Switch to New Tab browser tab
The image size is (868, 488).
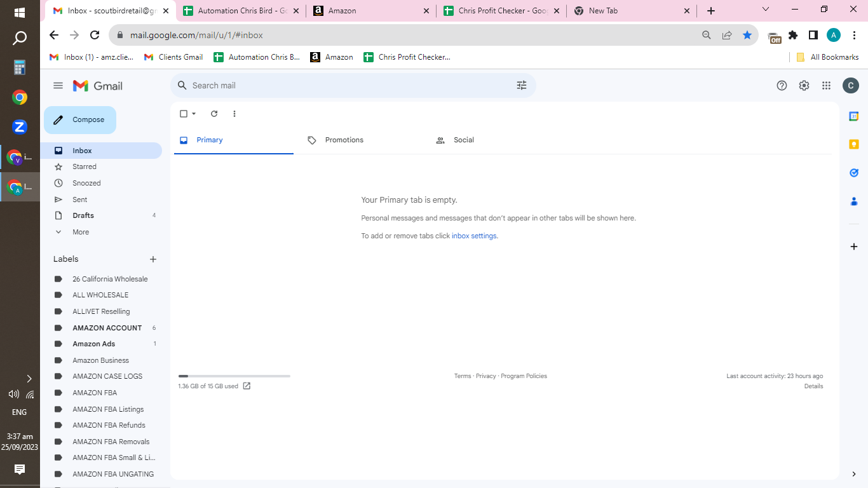tap(631, 11)
